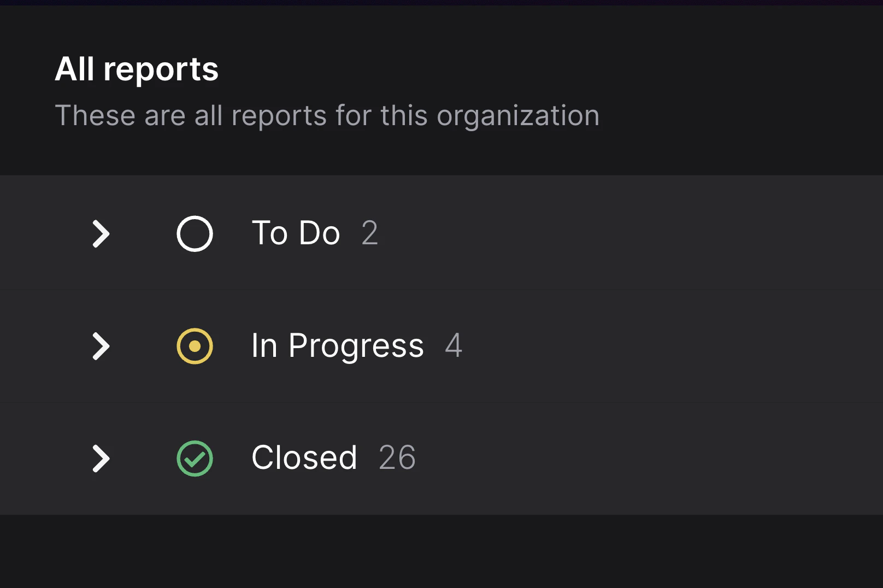883x588 pixels.
Task: Expand the In Progress section
Action: pos(101,345)
